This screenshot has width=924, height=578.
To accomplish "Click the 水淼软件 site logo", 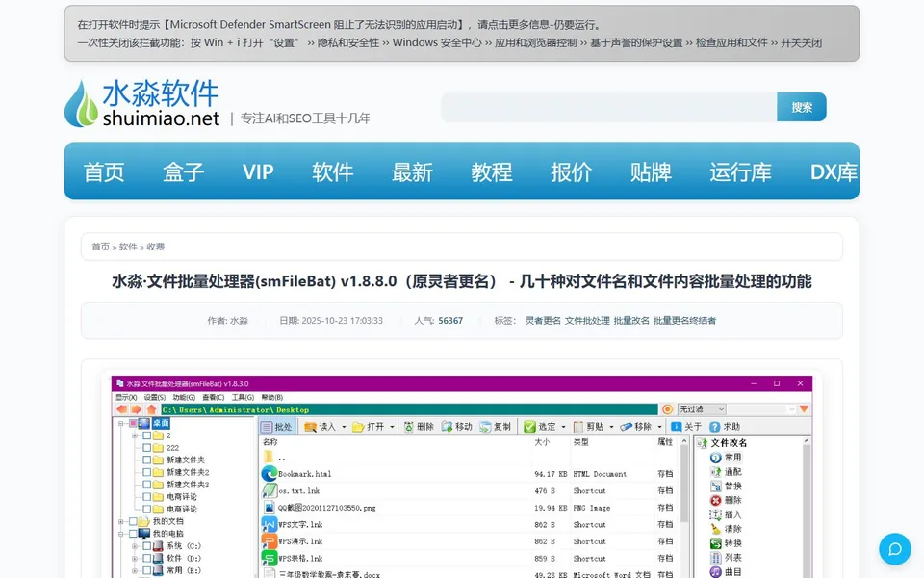I will point(142,104).
